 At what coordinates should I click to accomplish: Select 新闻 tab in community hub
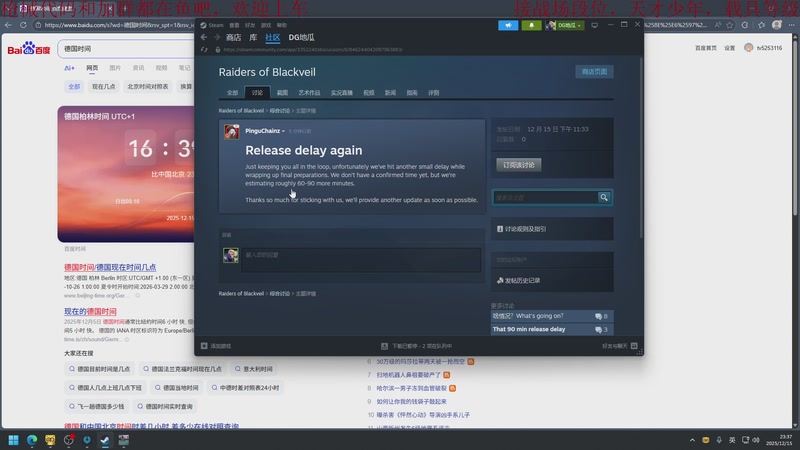point(390,92)
